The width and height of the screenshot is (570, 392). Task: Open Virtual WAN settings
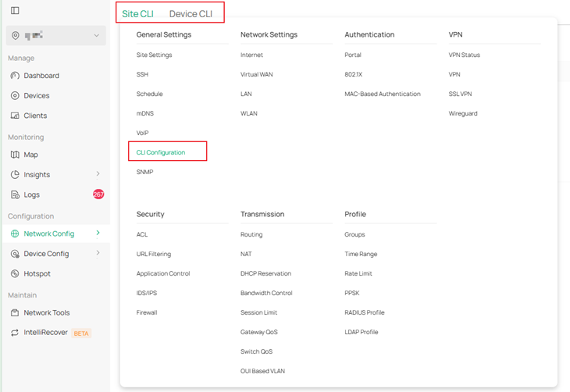tap(257, 74)
